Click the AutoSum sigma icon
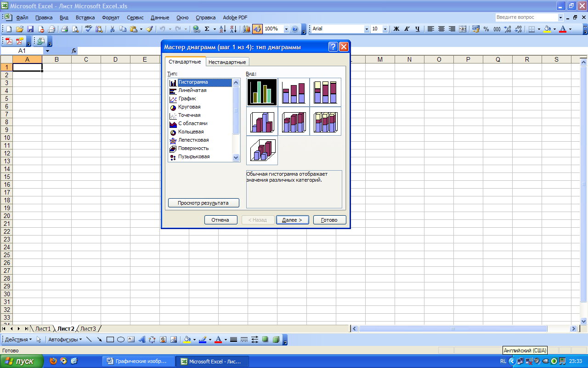588x368 pixels. (207, 29)
